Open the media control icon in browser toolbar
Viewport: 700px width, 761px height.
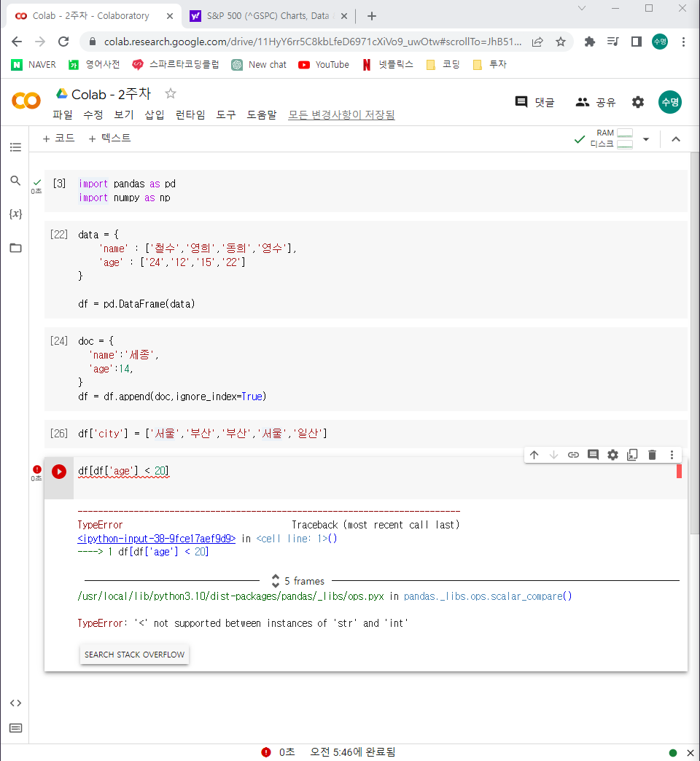tap(612, 42)
